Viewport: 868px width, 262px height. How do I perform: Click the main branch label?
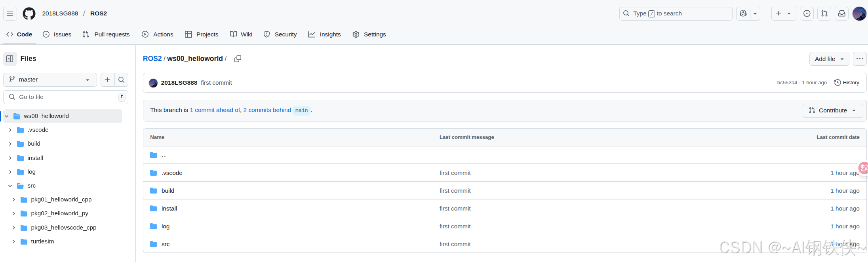301,110
